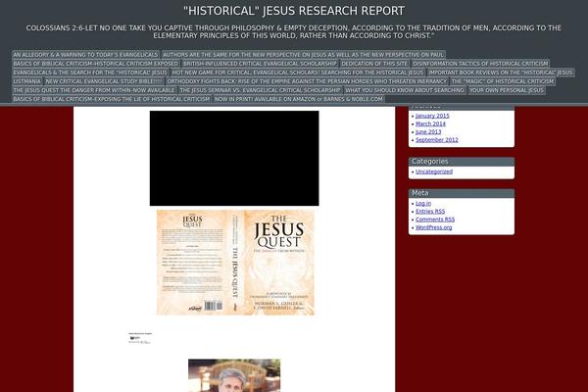
Task: Click the photo of man in cap
Action: (x=234, y=375)
